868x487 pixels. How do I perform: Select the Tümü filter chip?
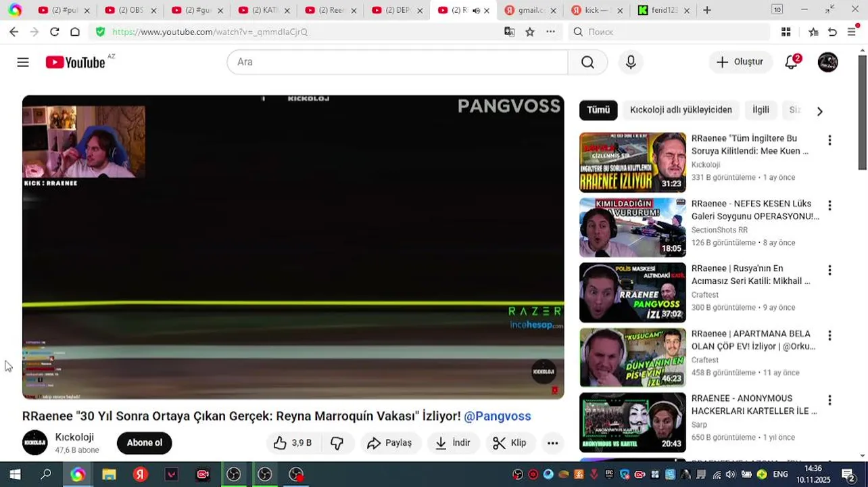[598, 110]
